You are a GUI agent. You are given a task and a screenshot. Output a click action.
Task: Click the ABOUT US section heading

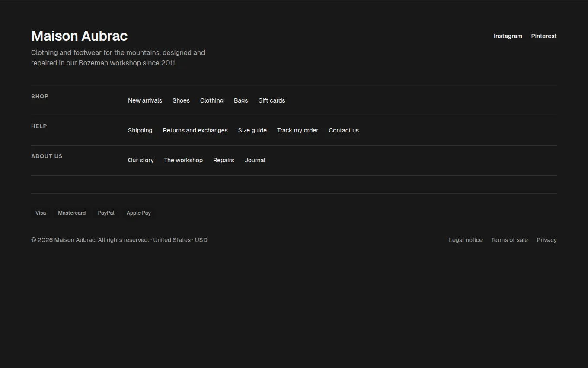47,156
